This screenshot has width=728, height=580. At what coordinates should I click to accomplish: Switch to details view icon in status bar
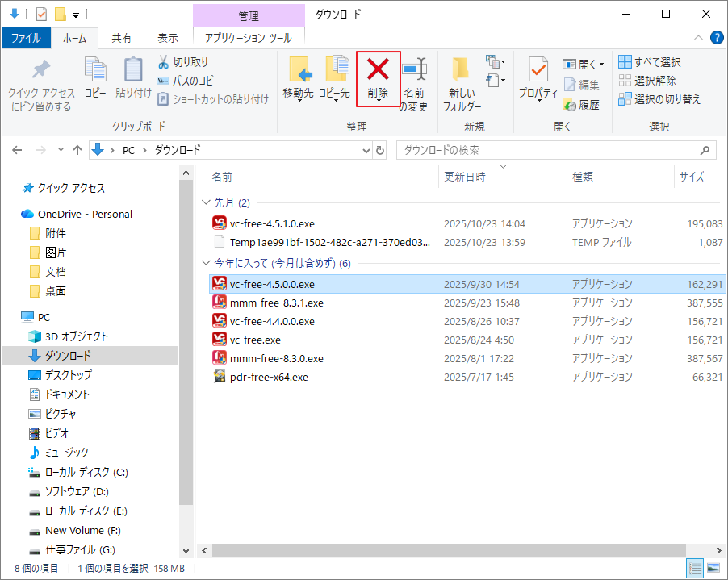pyautogui.click(x=695, y=568)
